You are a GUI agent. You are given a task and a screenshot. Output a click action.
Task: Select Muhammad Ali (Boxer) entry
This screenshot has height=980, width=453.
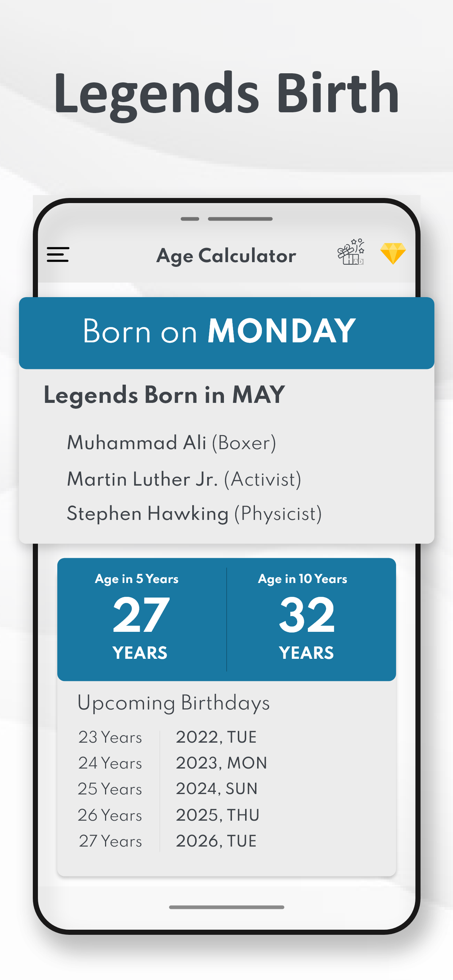pyautogui.click(x=171, y=443)
